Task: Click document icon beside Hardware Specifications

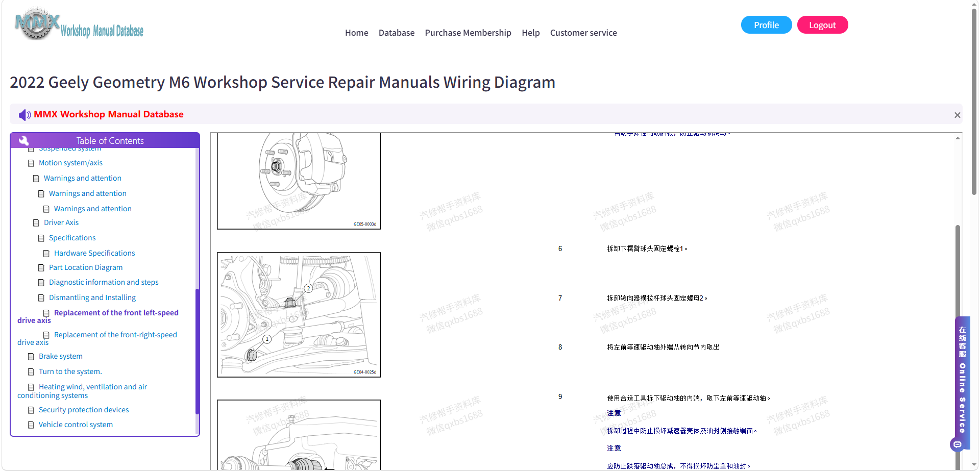Action: 46,254
